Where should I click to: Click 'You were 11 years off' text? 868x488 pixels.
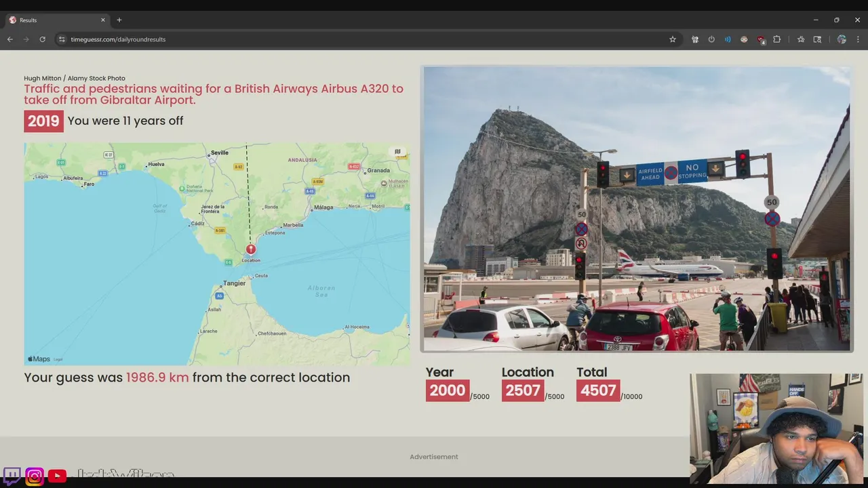click(125, 121)
